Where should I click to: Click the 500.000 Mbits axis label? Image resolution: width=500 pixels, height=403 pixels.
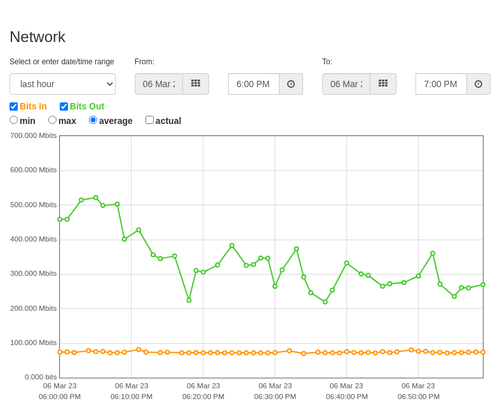click(33, 205)
